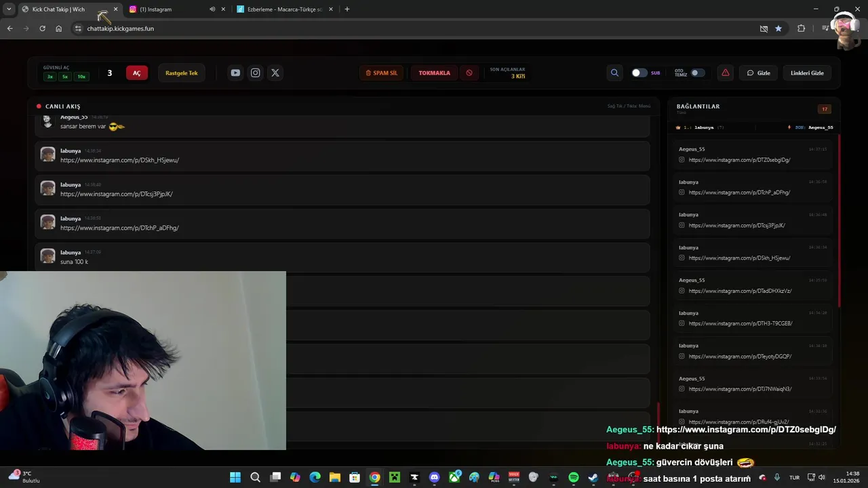Open the weather widget on taskbar
The height and width of the screenshot is (488, 868).
[24, 477]
